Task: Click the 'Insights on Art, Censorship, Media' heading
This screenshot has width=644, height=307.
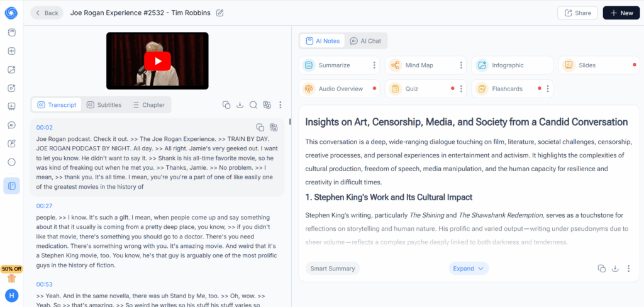Action: click(x=467, y=122)
